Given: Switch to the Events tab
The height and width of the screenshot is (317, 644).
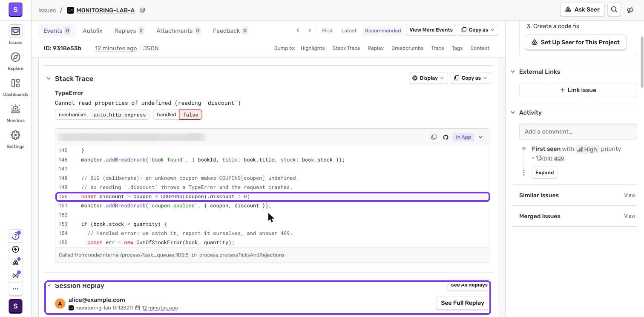Looking at the screenshot, I should click(x=57, y=31).
